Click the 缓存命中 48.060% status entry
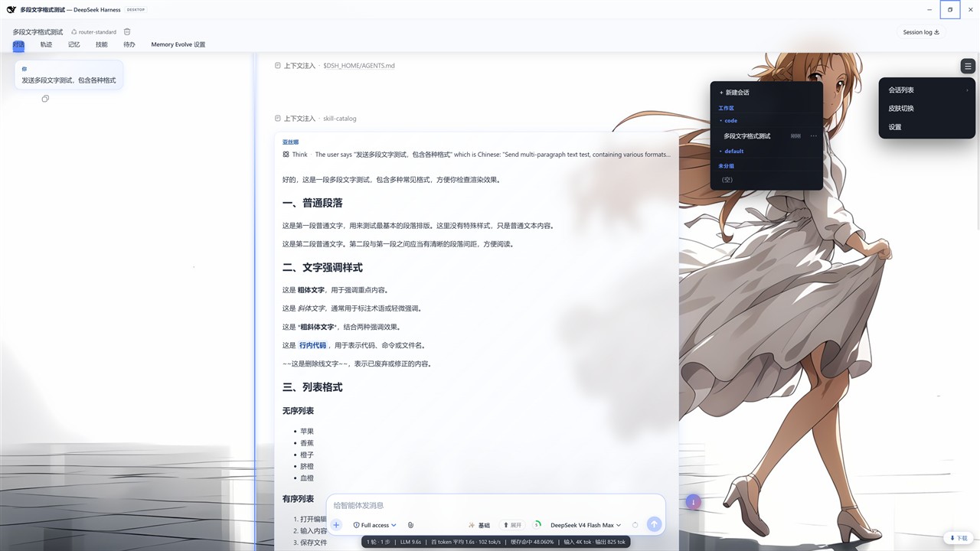This screenshot has height=551, width=980. pos(532,542)
